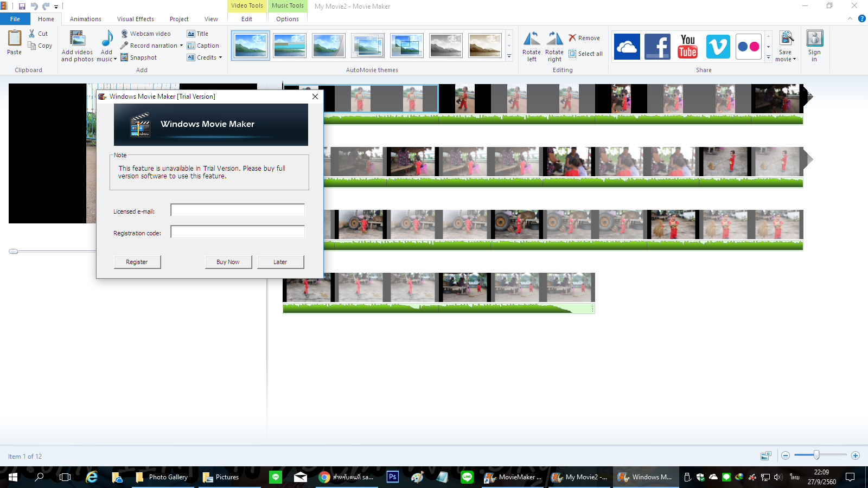Close the Trial Version dialog

pyautogui.click(x=315, y=97)
